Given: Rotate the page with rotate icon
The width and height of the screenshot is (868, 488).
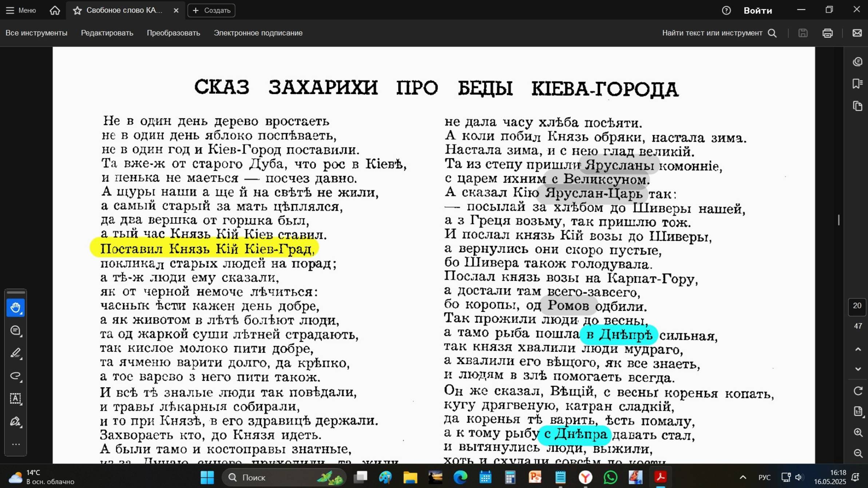Looking at the screenshot, I should click(x=858, y=391).
